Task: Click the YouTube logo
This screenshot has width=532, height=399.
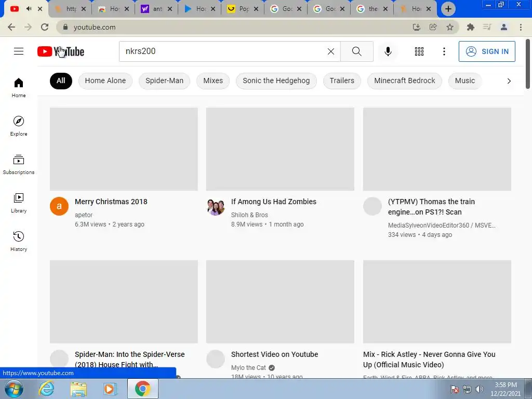Action: (61, 51)
